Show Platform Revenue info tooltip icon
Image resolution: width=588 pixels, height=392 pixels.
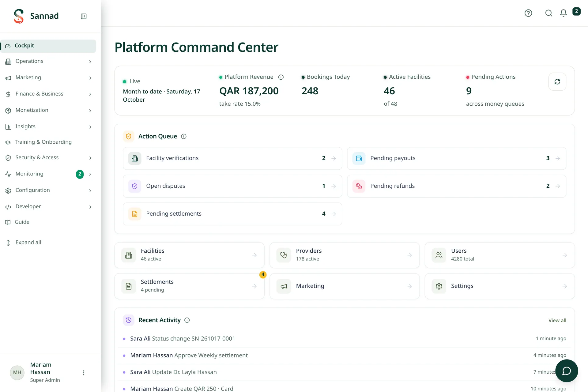[281, 77]
